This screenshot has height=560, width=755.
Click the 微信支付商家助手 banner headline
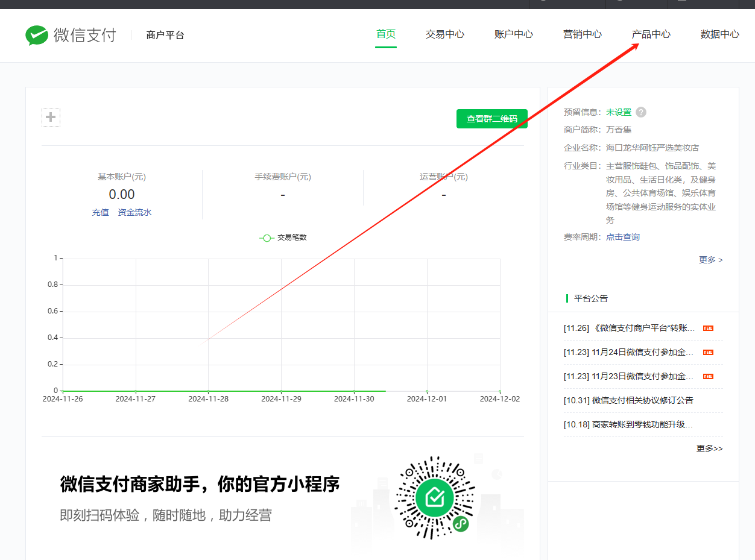point(200,483)
